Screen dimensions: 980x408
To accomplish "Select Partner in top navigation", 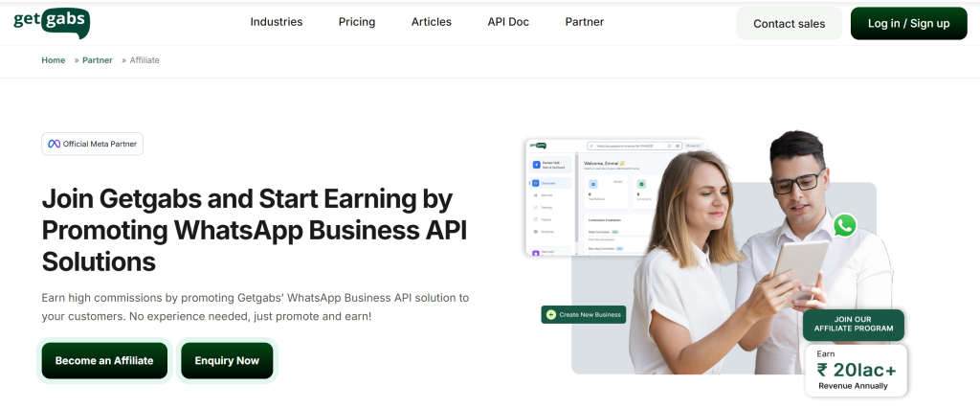I will [585, 22].
